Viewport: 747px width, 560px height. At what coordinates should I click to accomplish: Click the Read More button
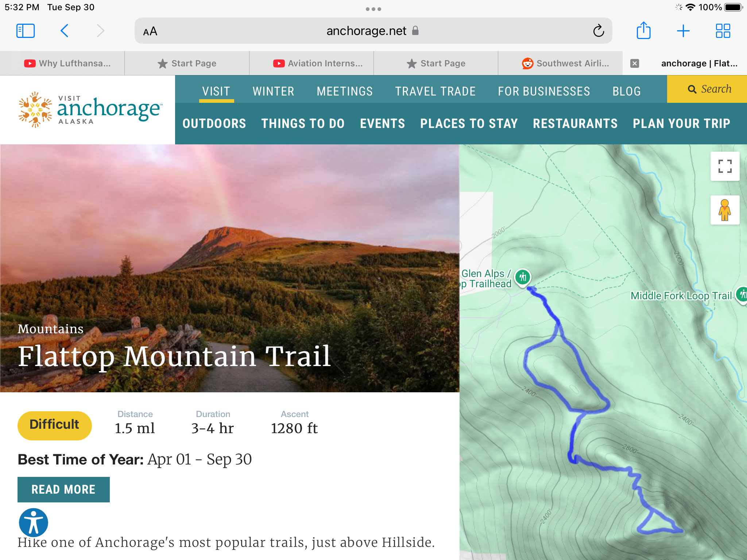point(63,489)
